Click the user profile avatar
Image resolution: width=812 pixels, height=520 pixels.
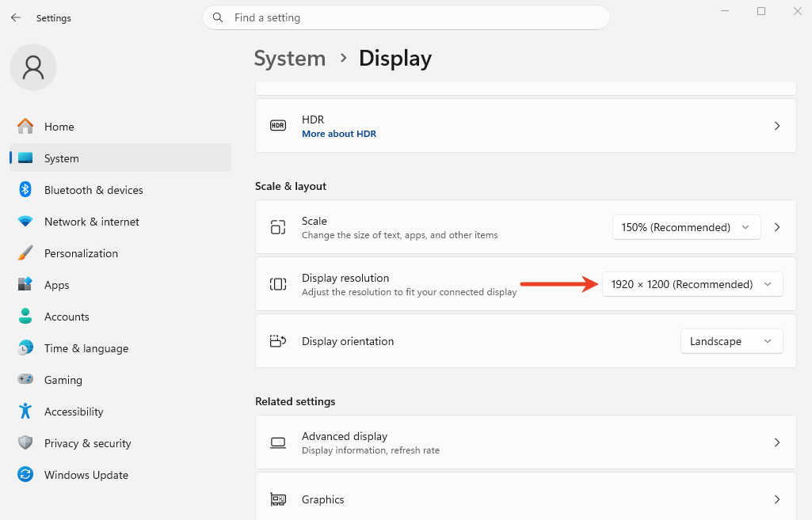pyautogui.click(x=33, y=67)
